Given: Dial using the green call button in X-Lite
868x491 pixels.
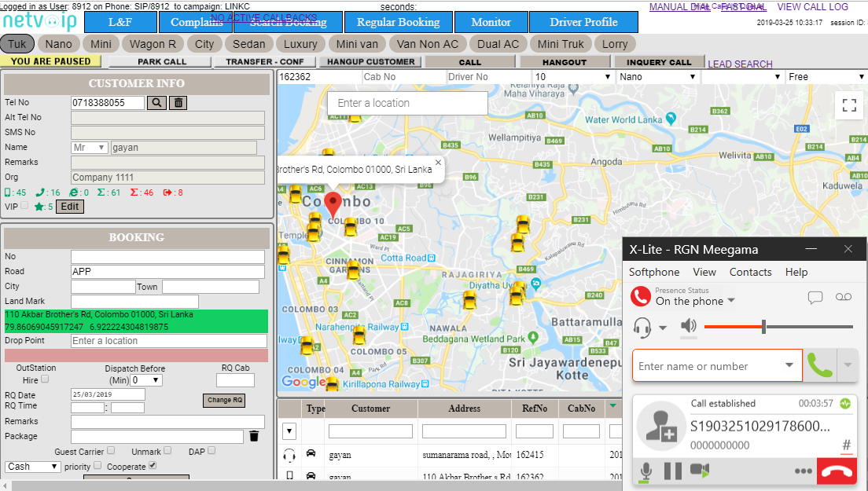Looking at the screenshot, I should click(820, 365).
